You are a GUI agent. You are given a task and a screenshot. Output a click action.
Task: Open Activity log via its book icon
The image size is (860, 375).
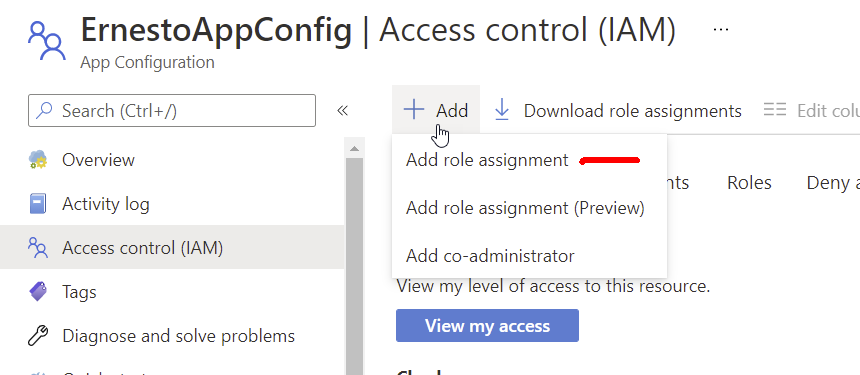click(38, 204)
